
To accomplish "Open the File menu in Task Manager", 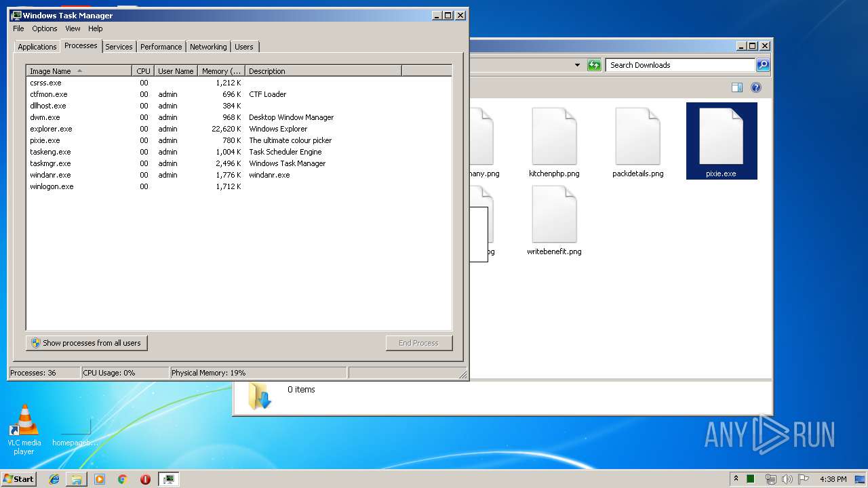I will [18, 28].
